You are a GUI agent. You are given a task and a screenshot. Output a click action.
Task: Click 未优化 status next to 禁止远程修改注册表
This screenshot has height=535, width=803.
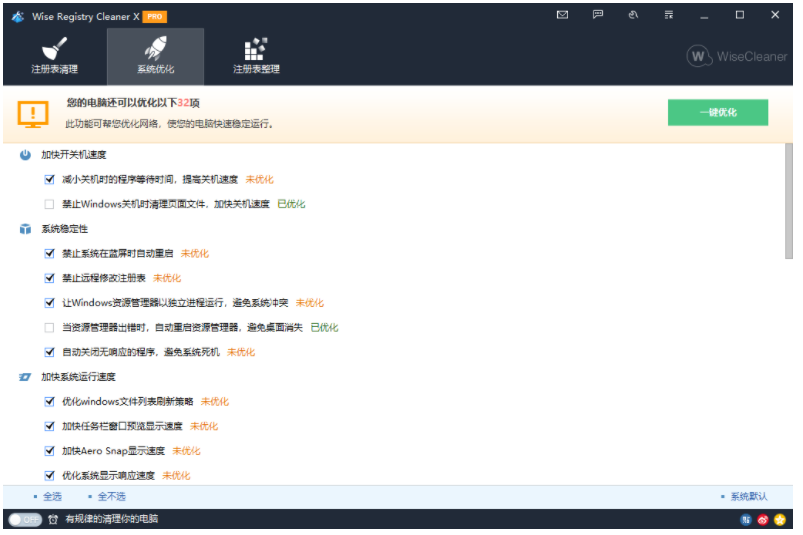point(167,278)
